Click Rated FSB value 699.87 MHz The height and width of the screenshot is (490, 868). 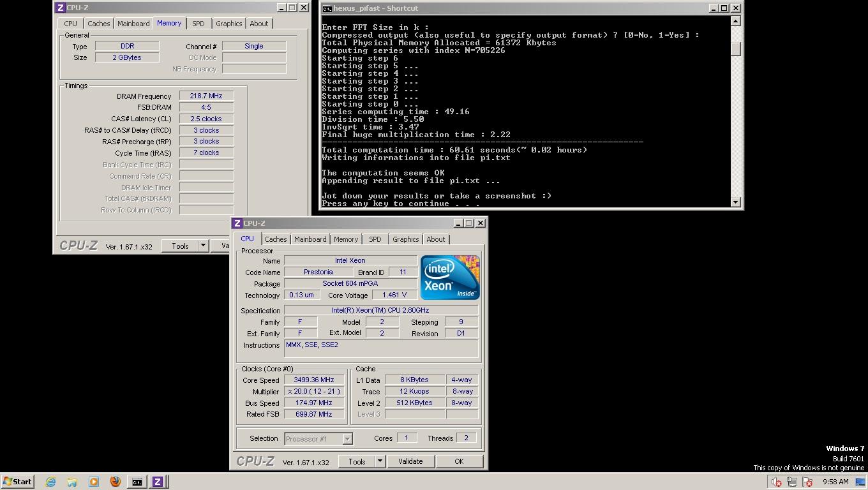click(314, 414)
